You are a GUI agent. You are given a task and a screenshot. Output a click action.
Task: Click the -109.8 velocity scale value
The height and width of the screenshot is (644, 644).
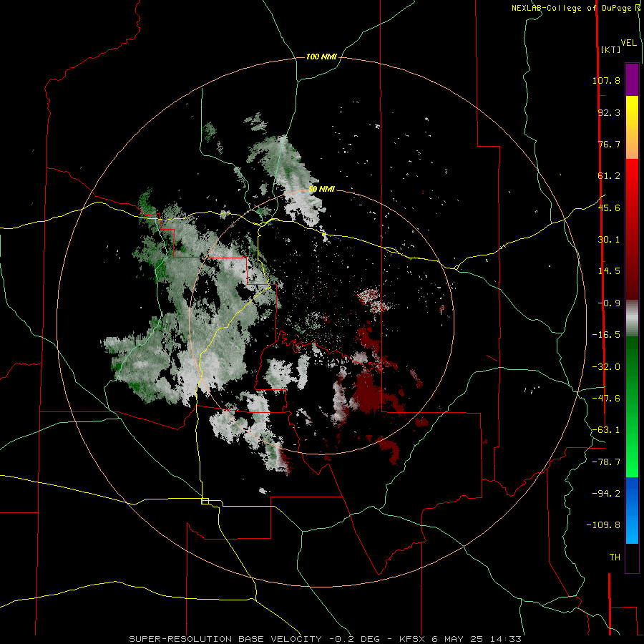[x=604, y=525]
